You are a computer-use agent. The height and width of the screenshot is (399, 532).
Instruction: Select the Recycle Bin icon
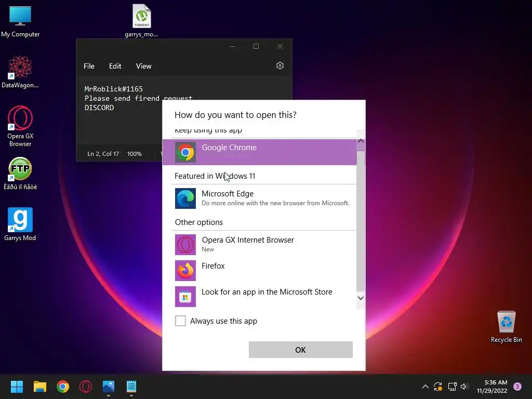coord(506,326)
